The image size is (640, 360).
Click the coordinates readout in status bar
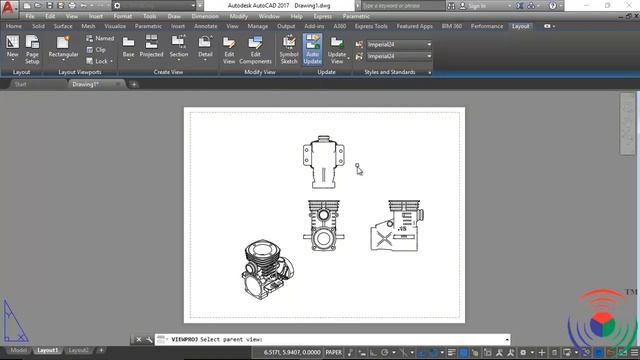click(x=291, y=352)
